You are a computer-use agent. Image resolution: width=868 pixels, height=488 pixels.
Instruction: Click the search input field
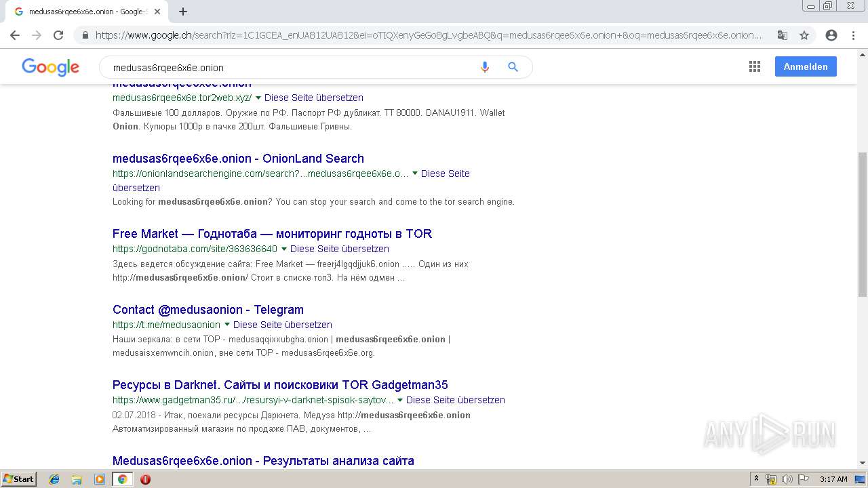pyautogui.click(x=292, y=67)
